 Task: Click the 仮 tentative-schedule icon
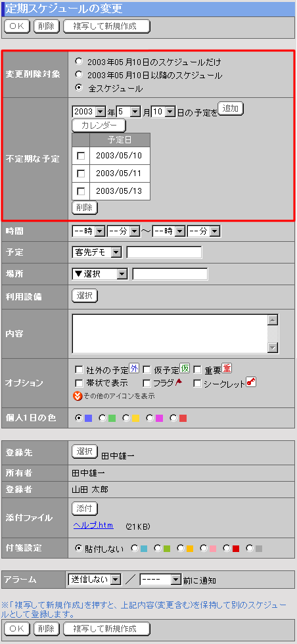pyautogui.click(x=185, y=369)
